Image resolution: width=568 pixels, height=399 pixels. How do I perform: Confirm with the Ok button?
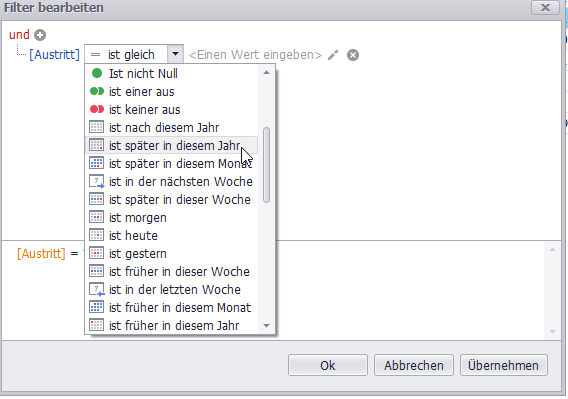328,365
